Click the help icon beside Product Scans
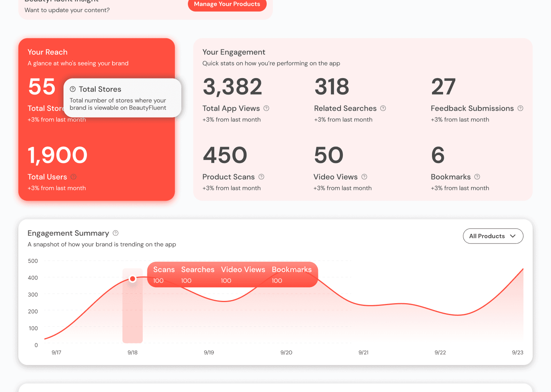Viewport: 551px width, 392px height. [261, 177]
